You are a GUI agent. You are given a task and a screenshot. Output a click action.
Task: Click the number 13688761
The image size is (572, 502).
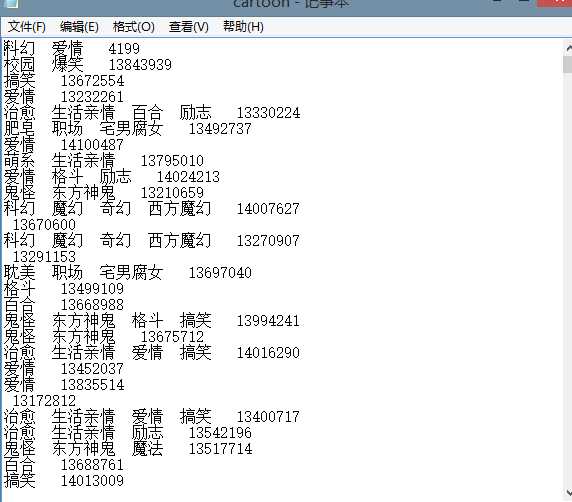coord(92,465)
